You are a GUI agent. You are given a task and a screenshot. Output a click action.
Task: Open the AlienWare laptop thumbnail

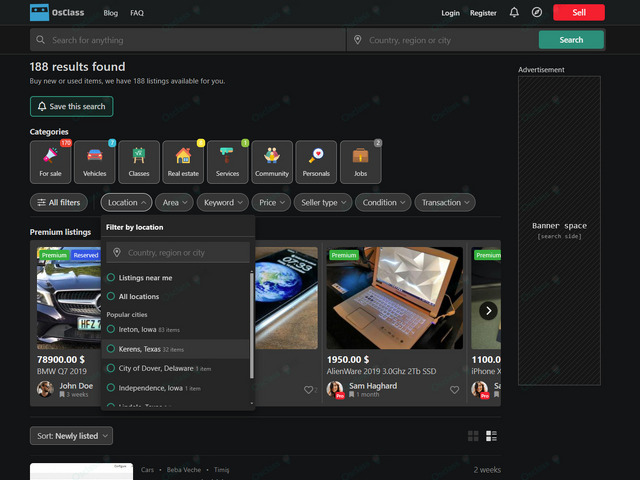point(395,298)
